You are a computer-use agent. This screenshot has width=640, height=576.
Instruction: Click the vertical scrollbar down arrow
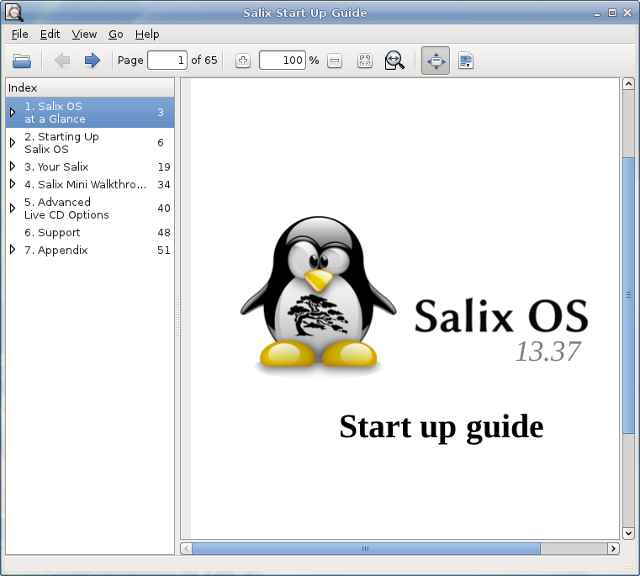click(628, 533)
